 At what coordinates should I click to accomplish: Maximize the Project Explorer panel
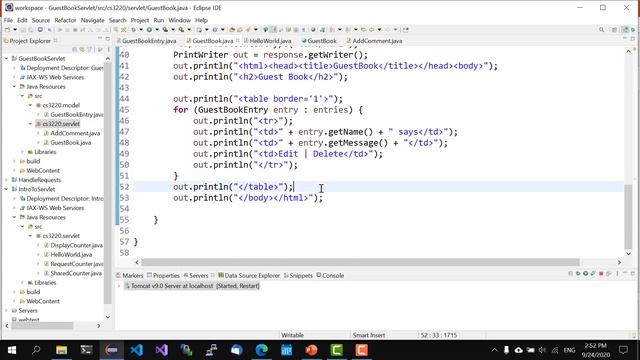coord(108,39)
